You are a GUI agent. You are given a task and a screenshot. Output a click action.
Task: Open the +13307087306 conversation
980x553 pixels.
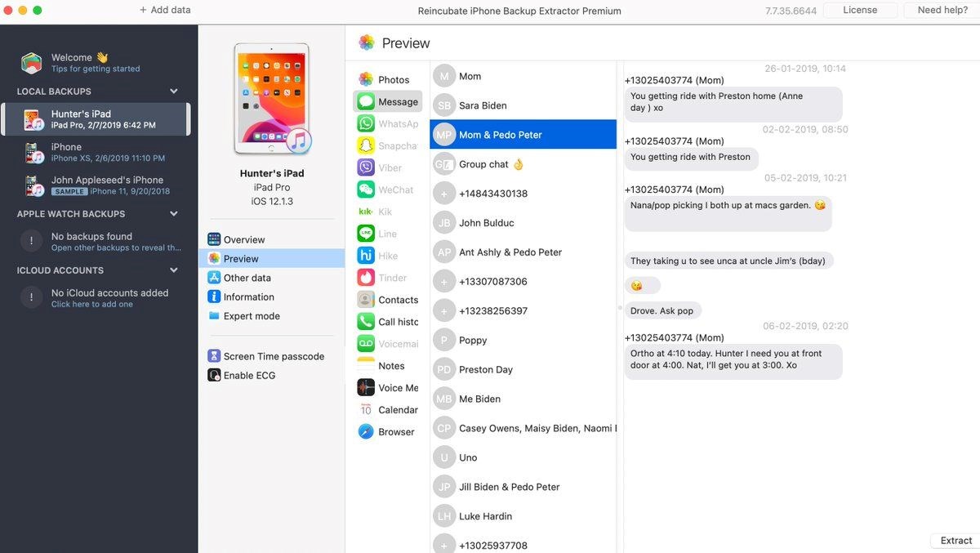pos(523,282)
